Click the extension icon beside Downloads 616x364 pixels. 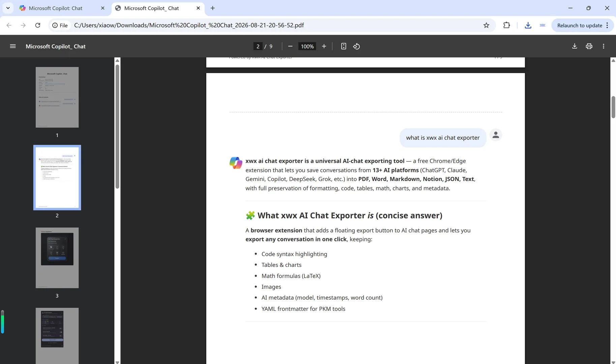tap(542, 25)
